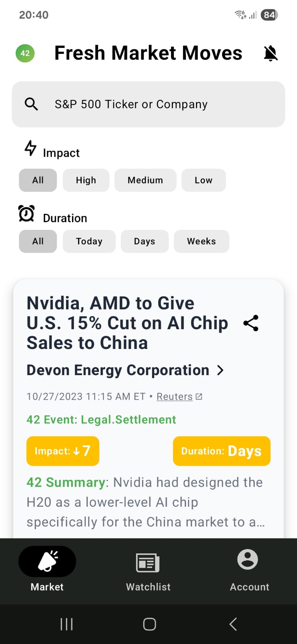This screenshot has width=297, height=644.
Task: Share the Nvidia AMD article
Action: point(251,323)
